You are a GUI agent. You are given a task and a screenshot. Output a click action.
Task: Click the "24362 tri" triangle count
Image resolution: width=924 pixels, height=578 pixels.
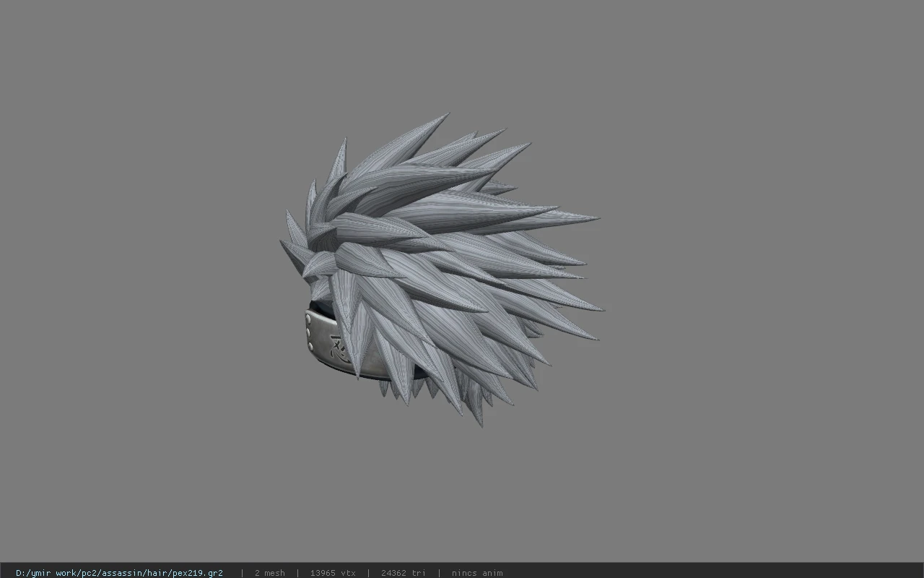[403, 573]
